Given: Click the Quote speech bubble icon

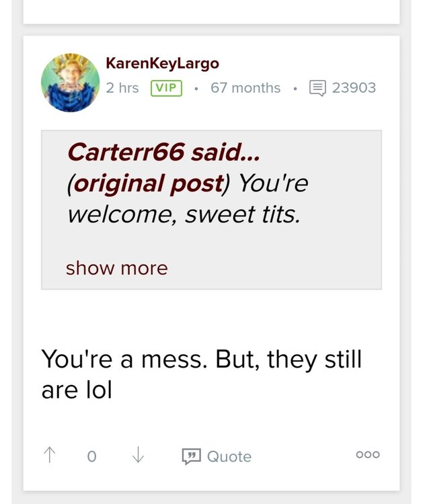Looking at the screenshot, I should (x=192, y=456).
